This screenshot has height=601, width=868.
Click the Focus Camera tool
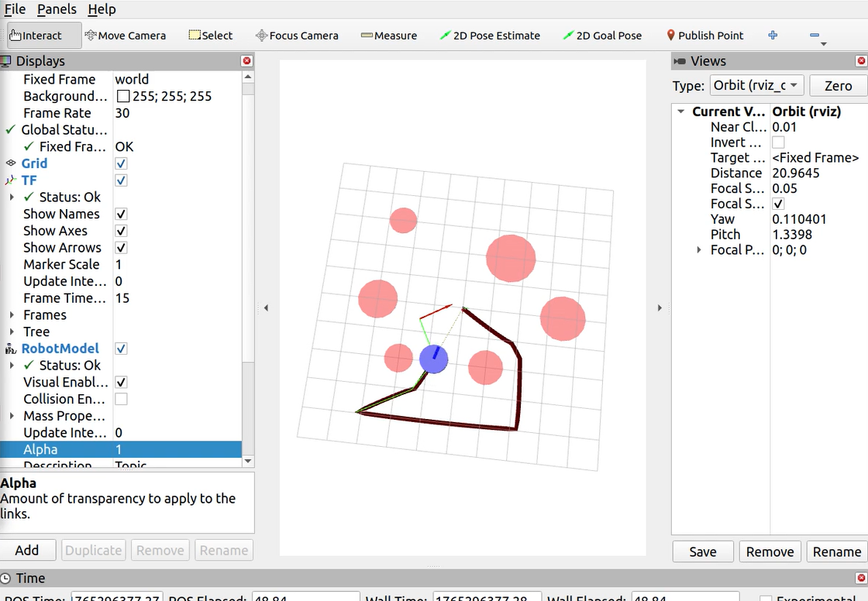point(297,36)
